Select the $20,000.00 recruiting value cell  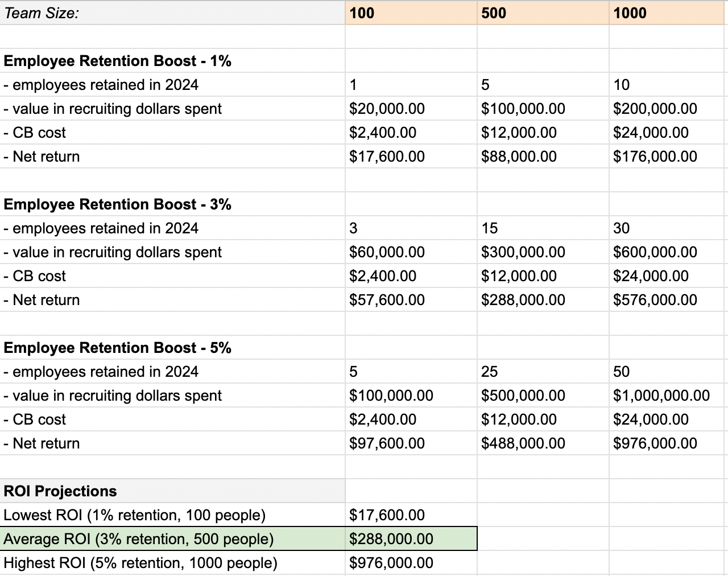tap(411, 109)
